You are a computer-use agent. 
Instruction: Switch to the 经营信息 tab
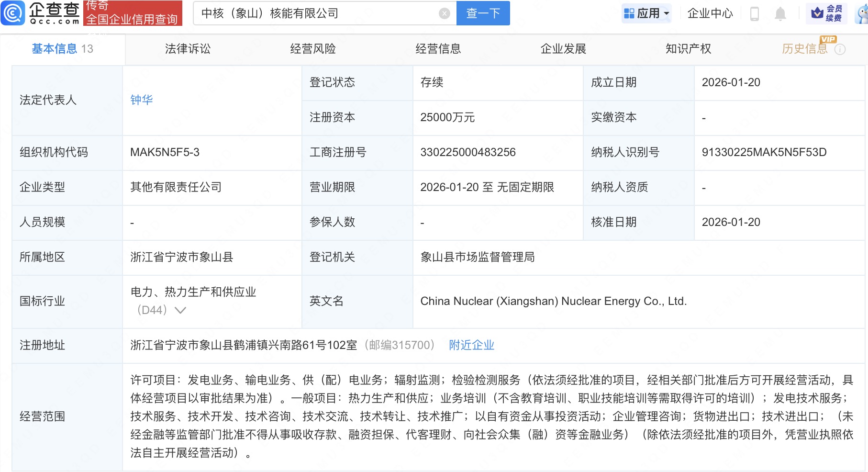(439, 48)
